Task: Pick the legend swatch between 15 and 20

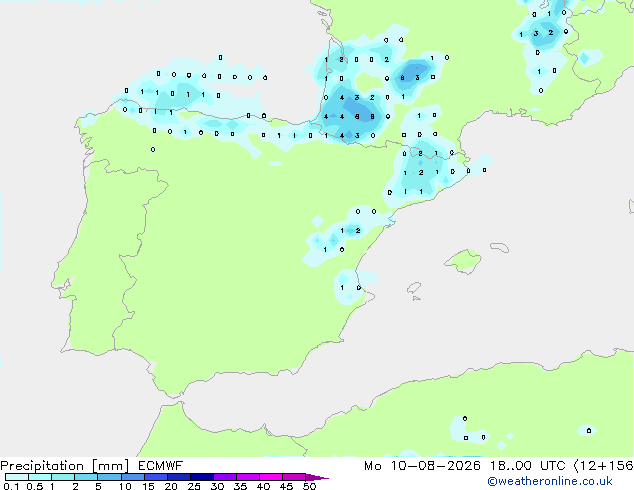Action: [155, 477]
